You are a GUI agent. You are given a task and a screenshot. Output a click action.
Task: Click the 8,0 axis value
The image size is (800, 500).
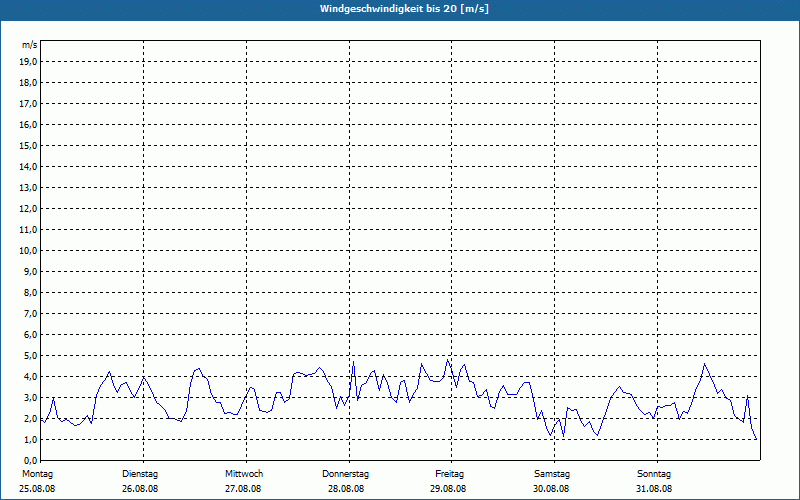[x=30, y=292]
